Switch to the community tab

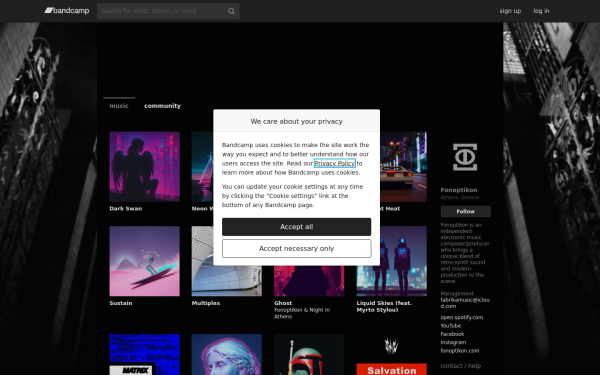162,106
